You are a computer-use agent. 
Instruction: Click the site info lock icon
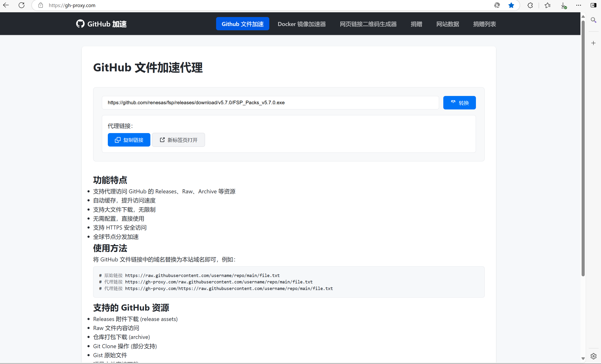[41, 5]
